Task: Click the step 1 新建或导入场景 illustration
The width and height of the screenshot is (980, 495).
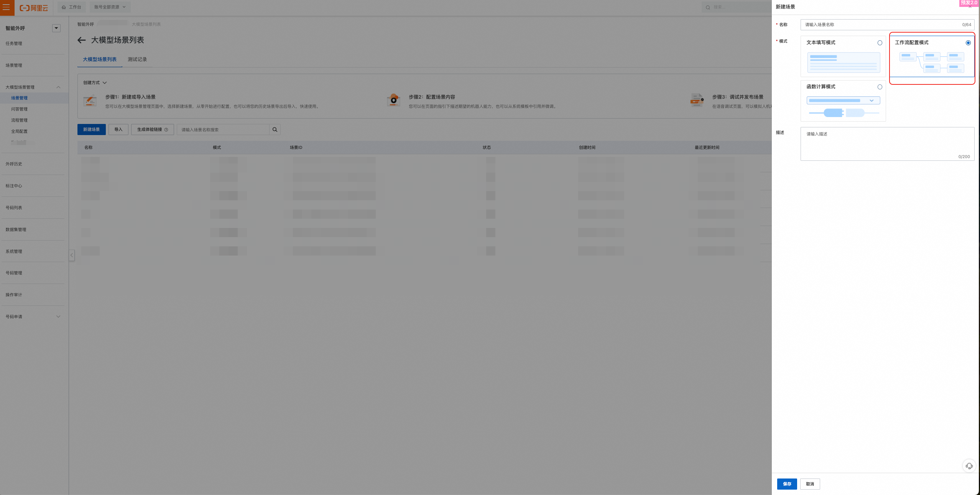Action: (x=90, y=101)
